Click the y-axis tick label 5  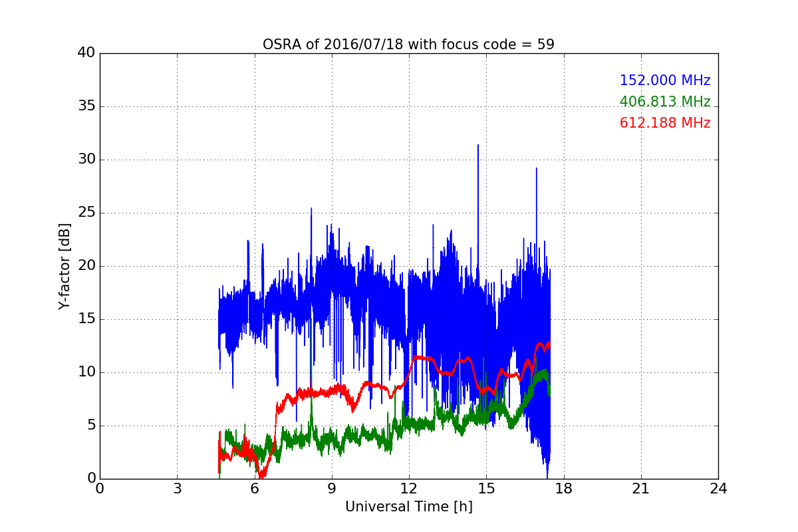point(91,426)
